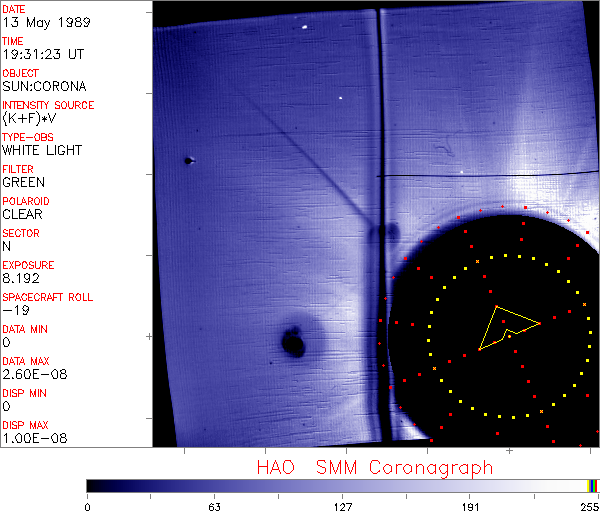
Task: Click the POLAROID value CLEAR
Action: tap(22, 214)
